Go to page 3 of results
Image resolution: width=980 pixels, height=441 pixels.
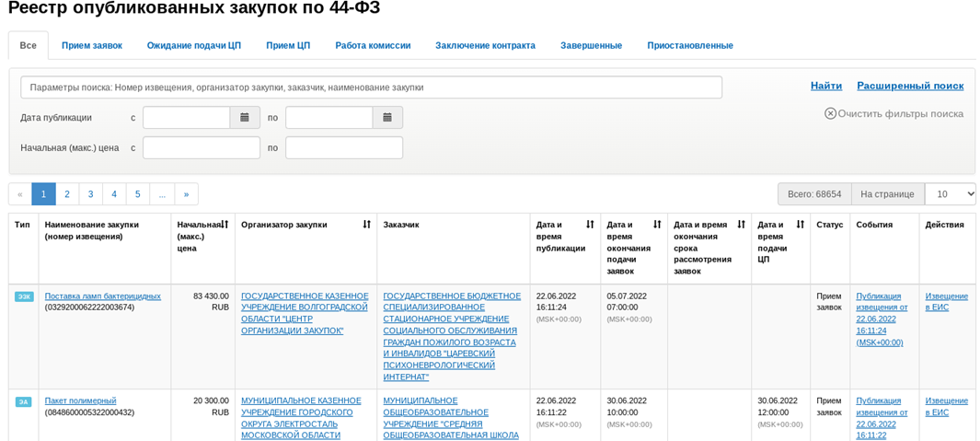[x=90, y=194]
